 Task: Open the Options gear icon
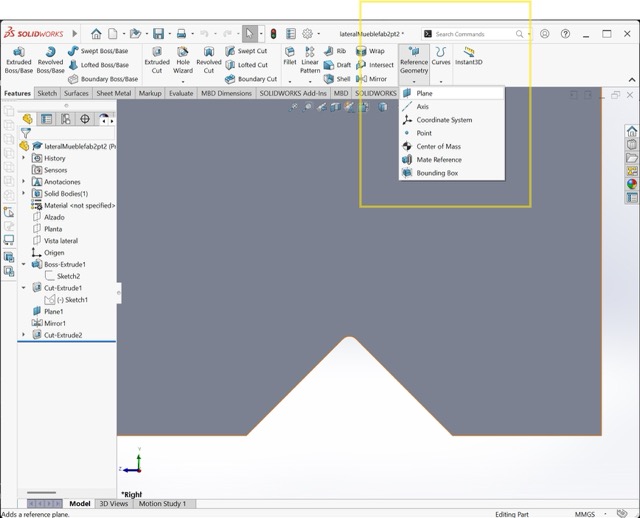point(307,34)
